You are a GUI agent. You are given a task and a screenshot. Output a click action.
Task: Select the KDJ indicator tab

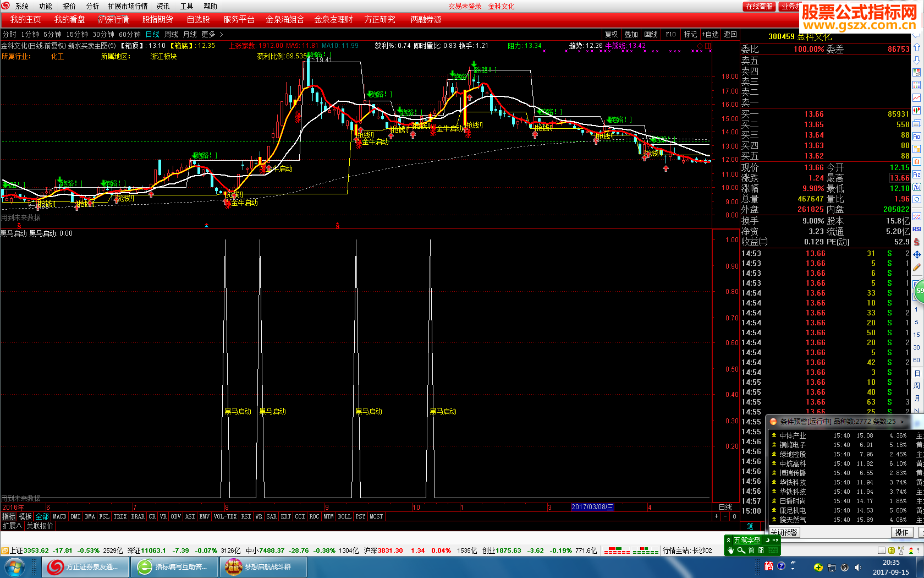point(285,516)
